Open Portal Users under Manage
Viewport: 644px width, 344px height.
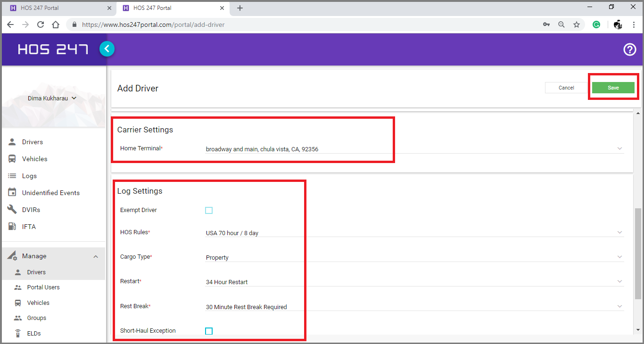(x=43, y=287)
